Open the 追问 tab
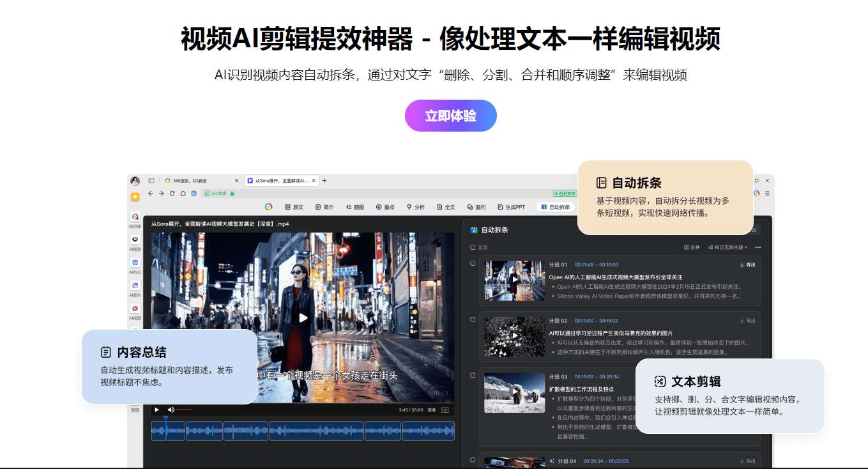Viewport: 868px width, 469px height. 476,207
